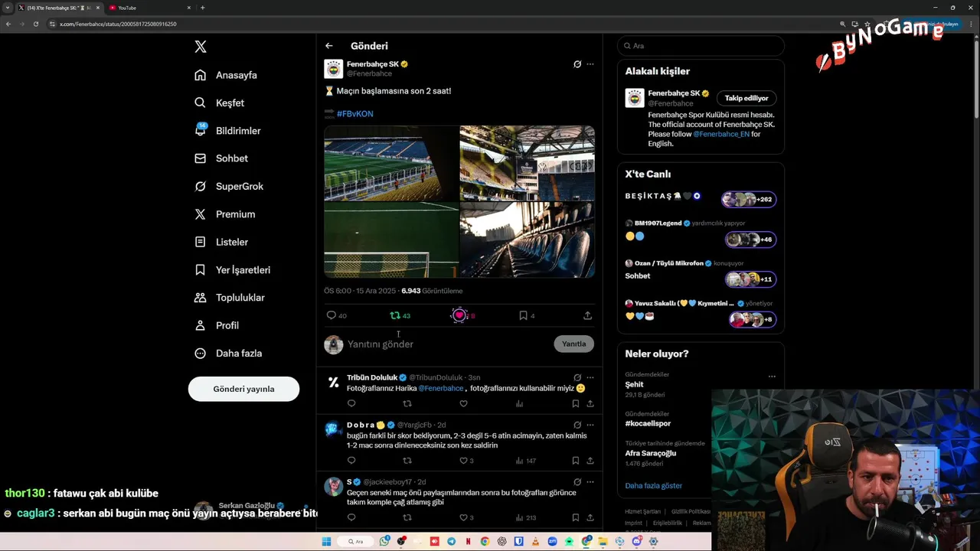This screenshot has height=551, width=980.
Task: Open Sohbet messages
Action: [221, 158]
